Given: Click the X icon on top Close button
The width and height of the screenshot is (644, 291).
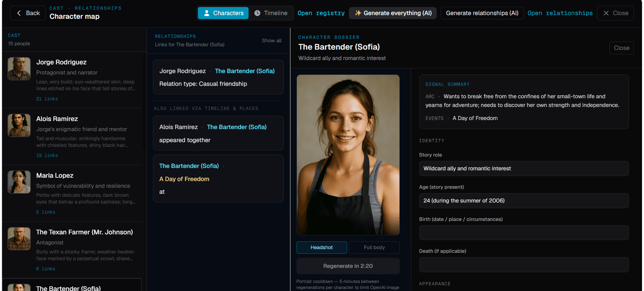Looking at the screenshot, I should 606,13.
